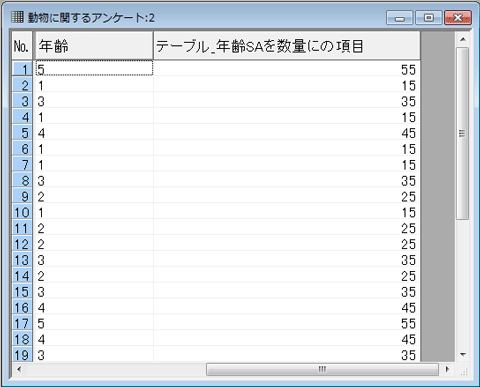Click the 年齢 cell in row 13
Viewport: 480px width, 387px height.
tap(94, 260)
